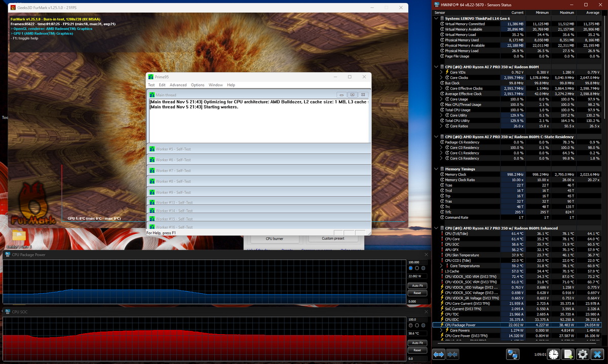The width and height of the screenshot is (608, 364).
Task: Open the Options menu in Prime95
Action: (x=198, y=85)
